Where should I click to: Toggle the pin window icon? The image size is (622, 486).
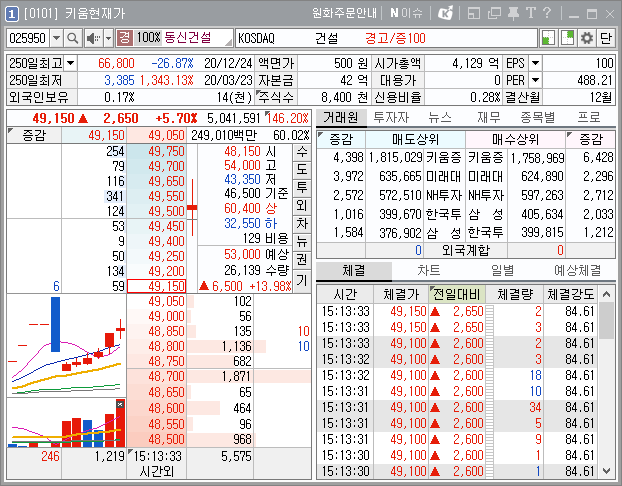(513, 13)
